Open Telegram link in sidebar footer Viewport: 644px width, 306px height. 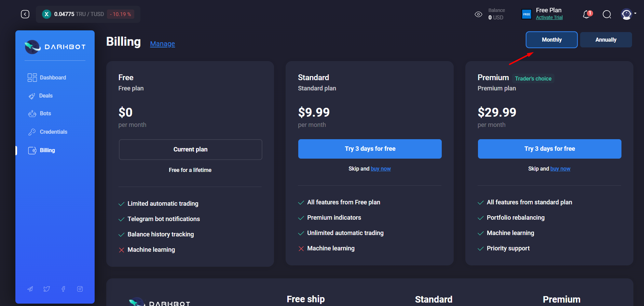click(x=30, y=289)
